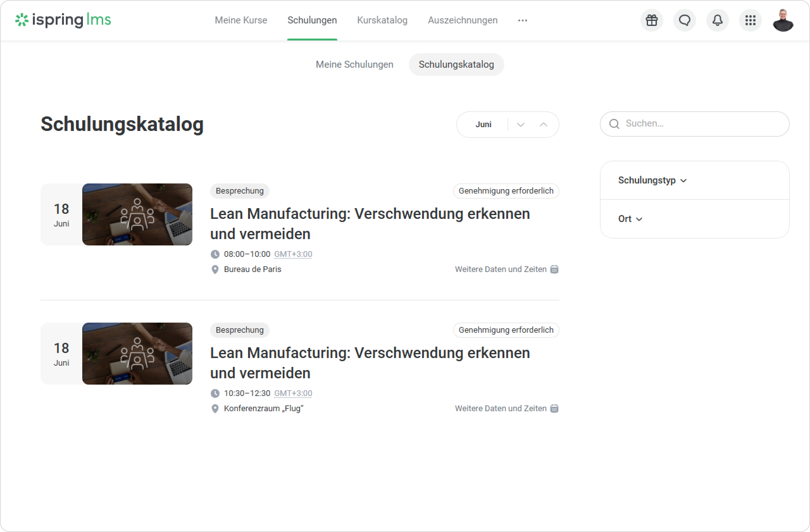Open the 08:00 Lean Manufacturing training title
Image resolution: width=810 pixels, height=532 pixels.
(x=370, y=224)
